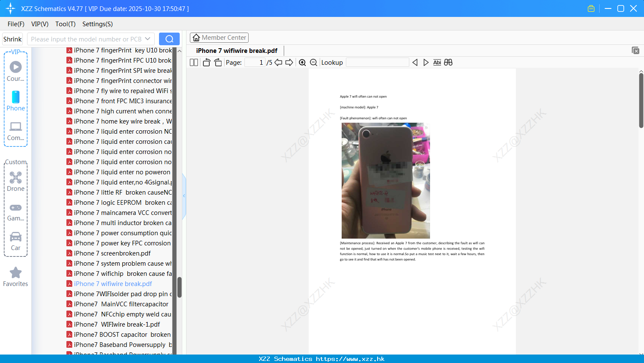The height and width of the screenshot is (363, 644).
Task: Expand the model number dropdown arrow
Action: click(148, 39)
